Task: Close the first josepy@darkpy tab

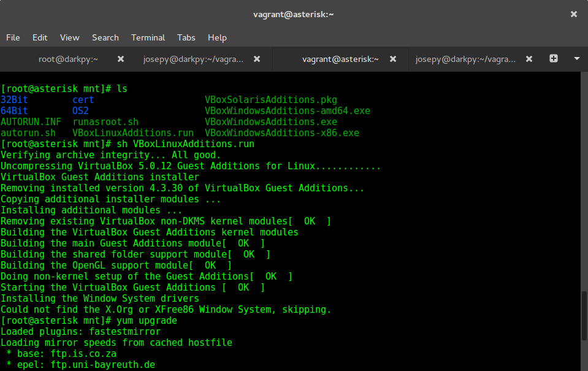Action: coord(257,59)
